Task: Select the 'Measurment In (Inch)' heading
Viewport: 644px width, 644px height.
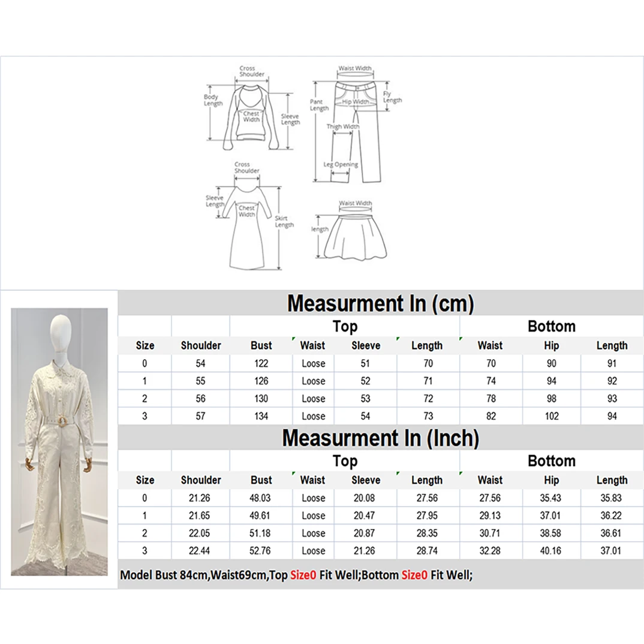Action: [380, 438]
